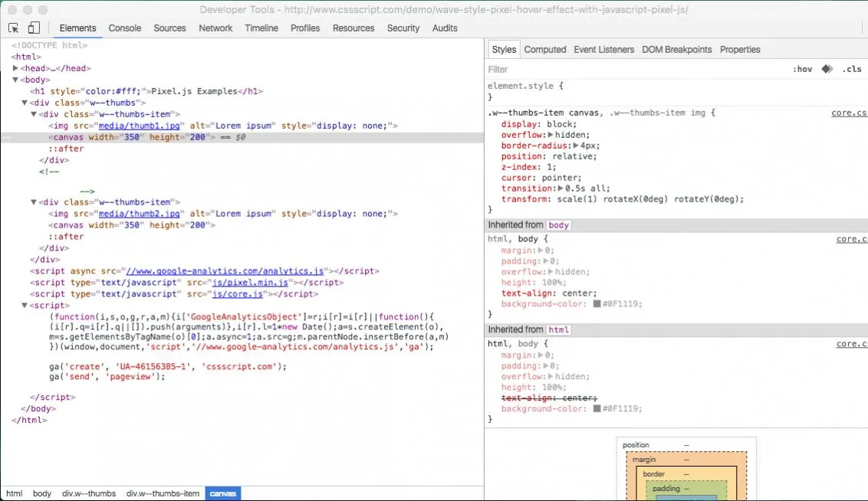Collapse the inline script element arrow
The height and width of the screenshot is (501, 868).
click(25, 305)
